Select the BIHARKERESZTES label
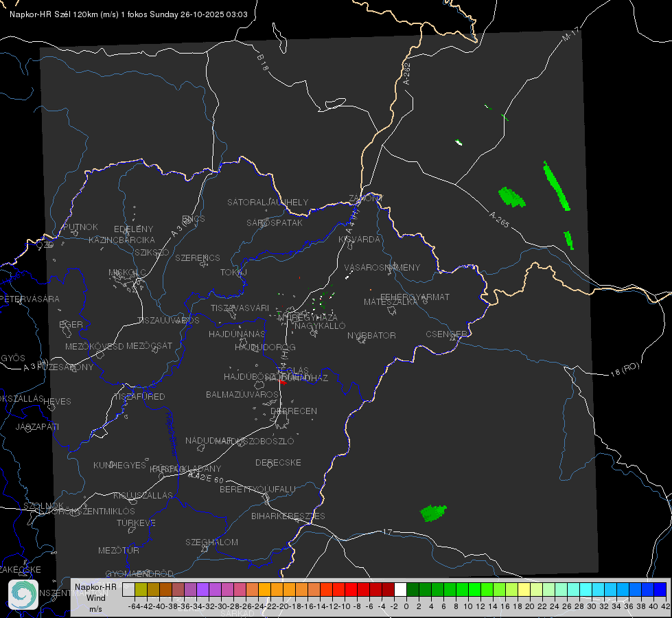 click(x=288, y=516)
